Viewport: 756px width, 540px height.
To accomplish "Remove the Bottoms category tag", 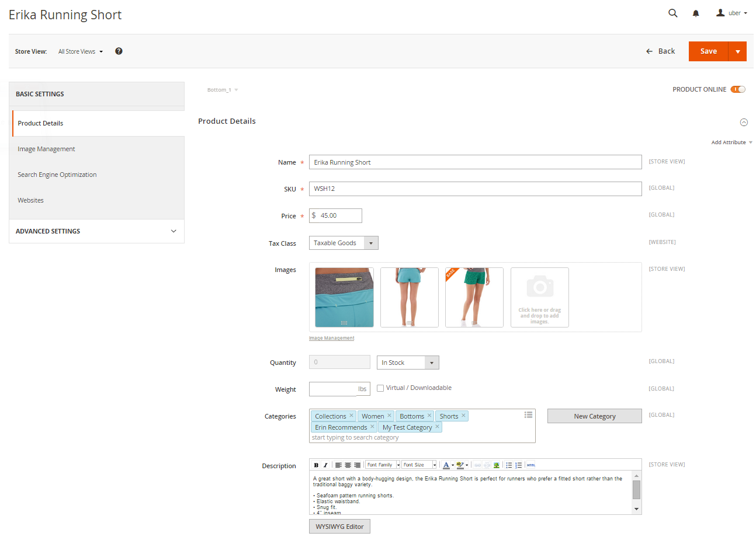I will pyautogui.click(x=429, y=416).
